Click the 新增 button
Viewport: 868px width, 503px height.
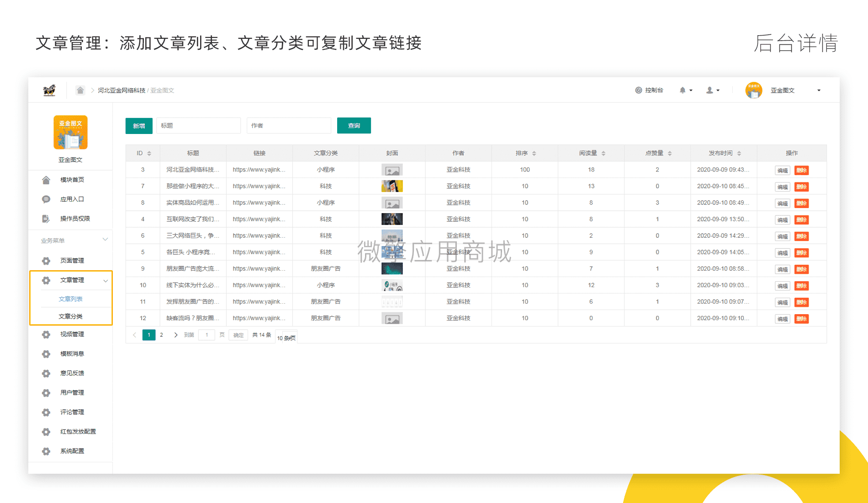click(139, 126)
